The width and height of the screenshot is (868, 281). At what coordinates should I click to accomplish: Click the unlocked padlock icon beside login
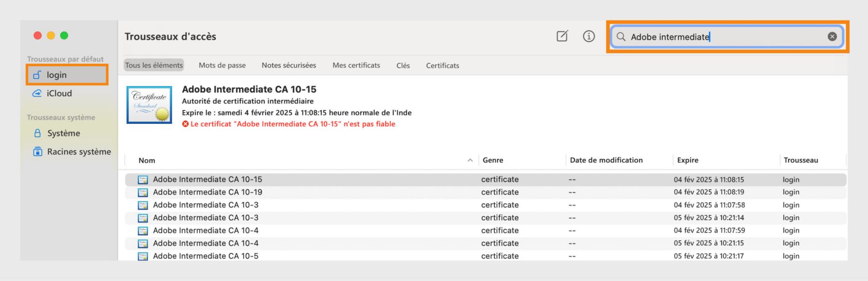pos(37,75)
